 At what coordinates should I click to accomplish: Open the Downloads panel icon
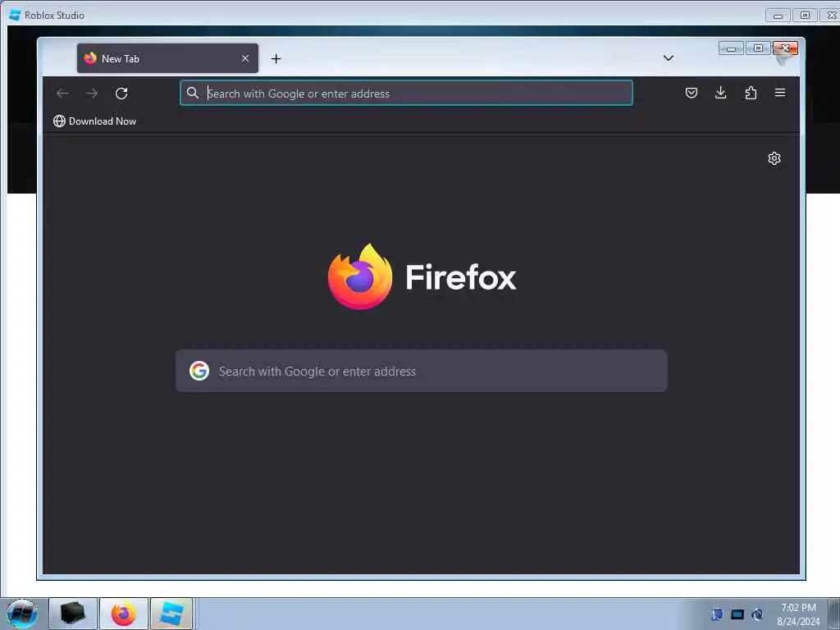721,93
